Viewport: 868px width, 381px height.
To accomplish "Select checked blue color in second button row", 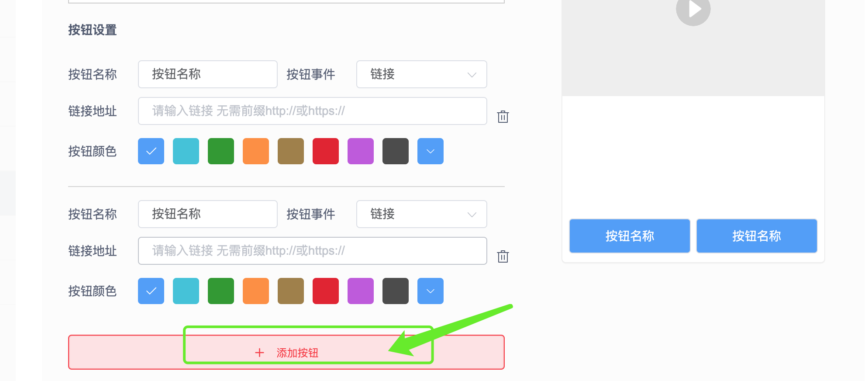I will [x=151, y=291].
